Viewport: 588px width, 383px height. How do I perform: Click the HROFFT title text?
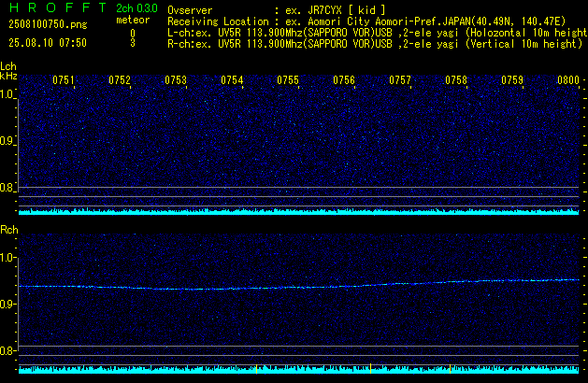pos(58,7)
